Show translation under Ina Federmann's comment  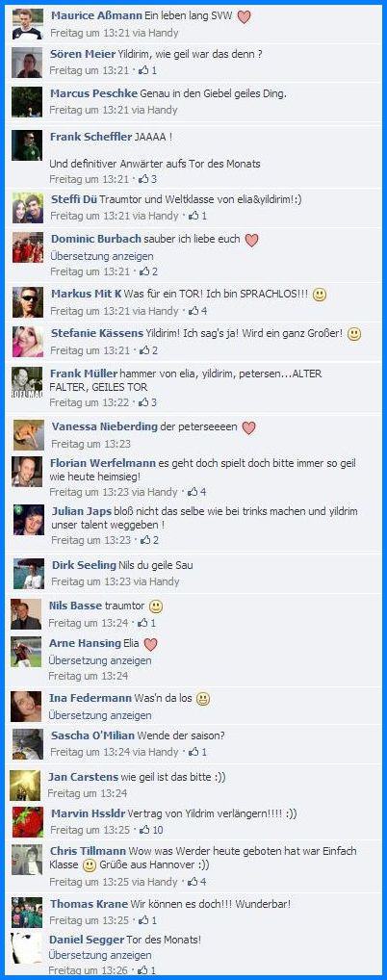coord(100,715)
